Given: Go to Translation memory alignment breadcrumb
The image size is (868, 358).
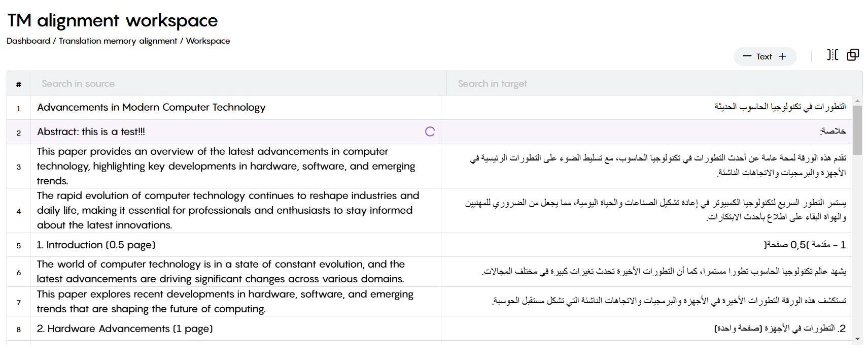Looking at the screenshot, I should 118,41.
